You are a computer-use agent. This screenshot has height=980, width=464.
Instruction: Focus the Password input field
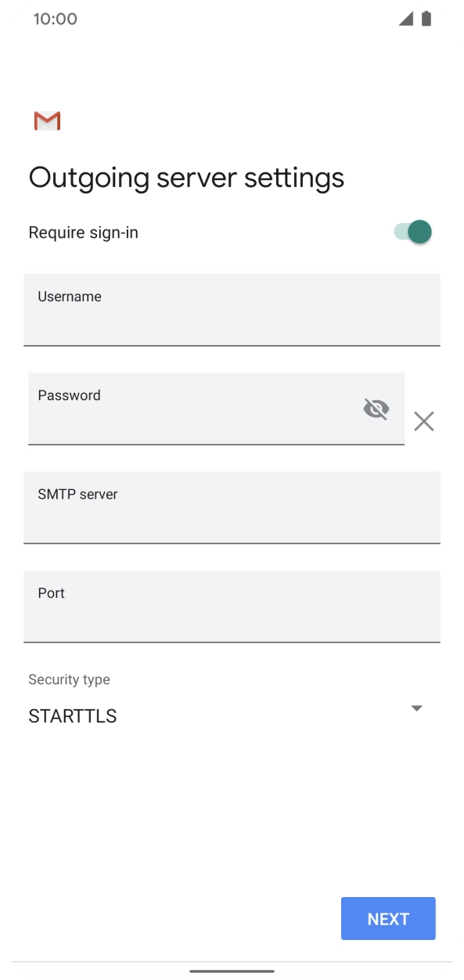coord(216,409)
